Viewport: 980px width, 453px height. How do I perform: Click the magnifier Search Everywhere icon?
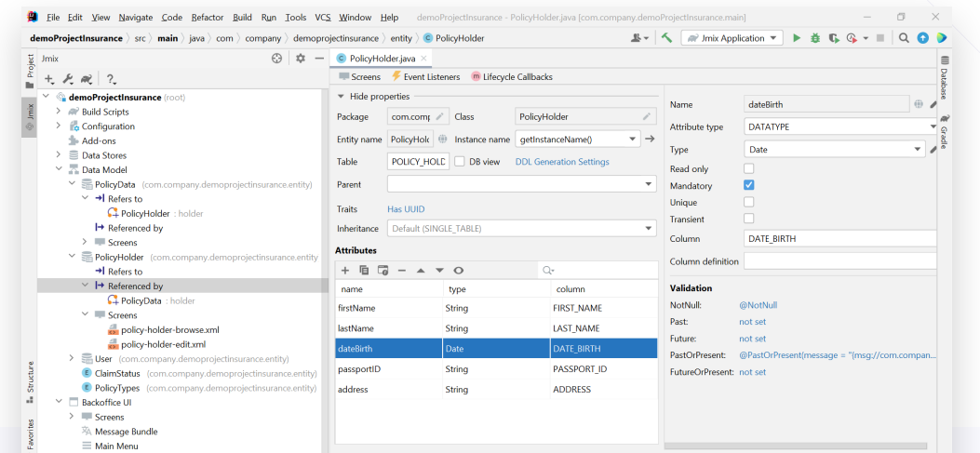(x=904, y=38)
